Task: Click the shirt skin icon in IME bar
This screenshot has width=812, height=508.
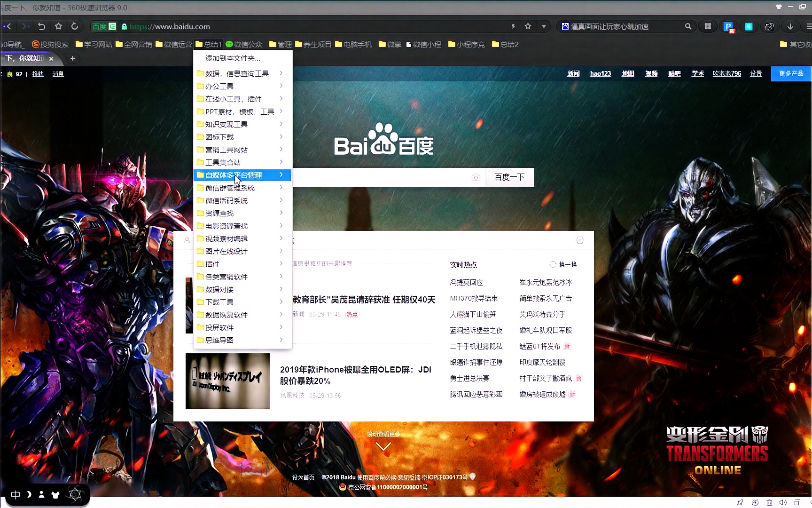Action: 55,494
